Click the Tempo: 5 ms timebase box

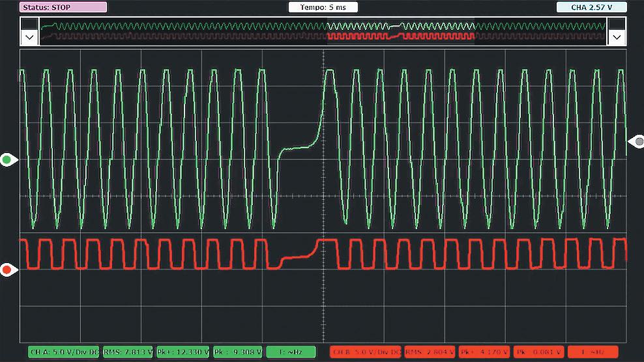pos(323,7)
